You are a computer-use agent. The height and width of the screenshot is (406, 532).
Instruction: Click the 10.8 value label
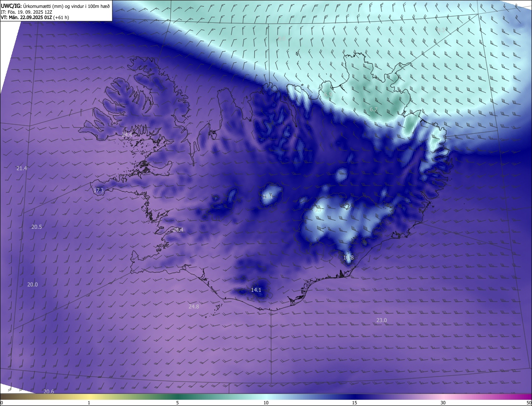pyautogui.click(x=348, y=258)
